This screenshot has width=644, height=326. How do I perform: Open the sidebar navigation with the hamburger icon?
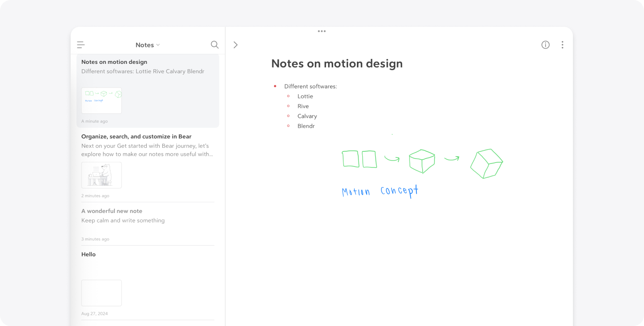pyautogui.click(x=80, y=44)
